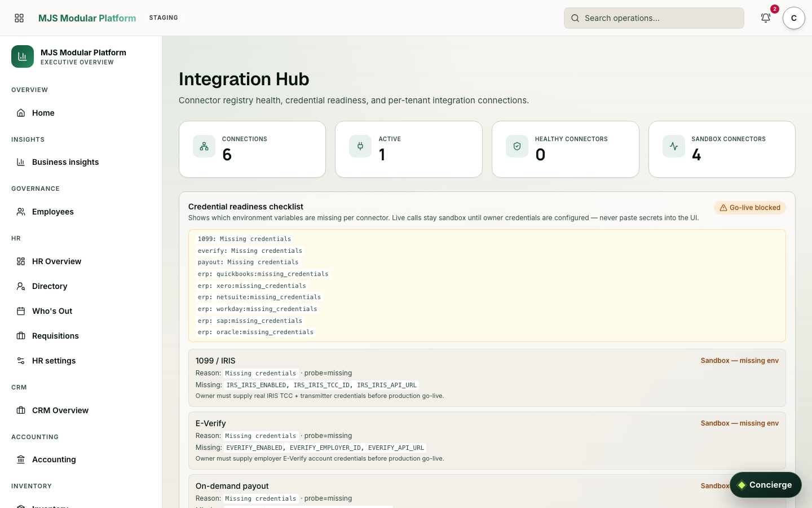Open the Home page label in sidebar
Image resolution: width=812 pixels, height=508 pixels.
43,113
